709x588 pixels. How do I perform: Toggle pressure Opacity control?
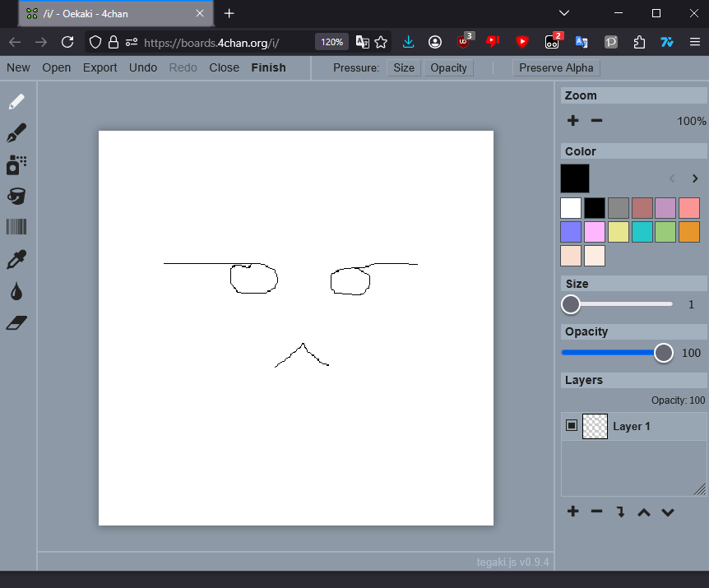[448, 67]
